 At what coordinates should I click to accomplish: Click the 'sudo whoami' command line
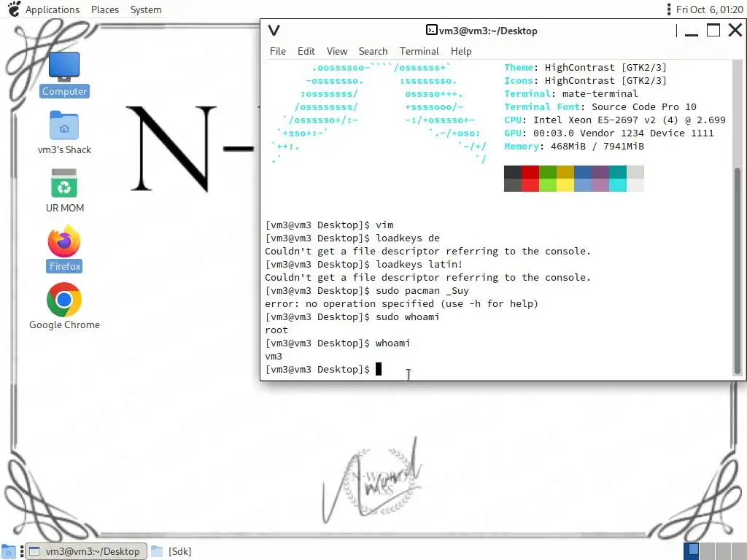pyautogui.click(x=352, y=316)
